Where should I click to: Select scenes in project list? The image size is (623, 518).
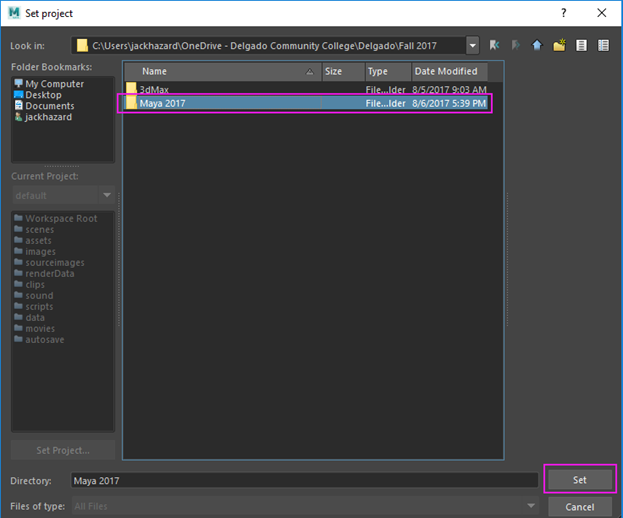tap(39, 230)
